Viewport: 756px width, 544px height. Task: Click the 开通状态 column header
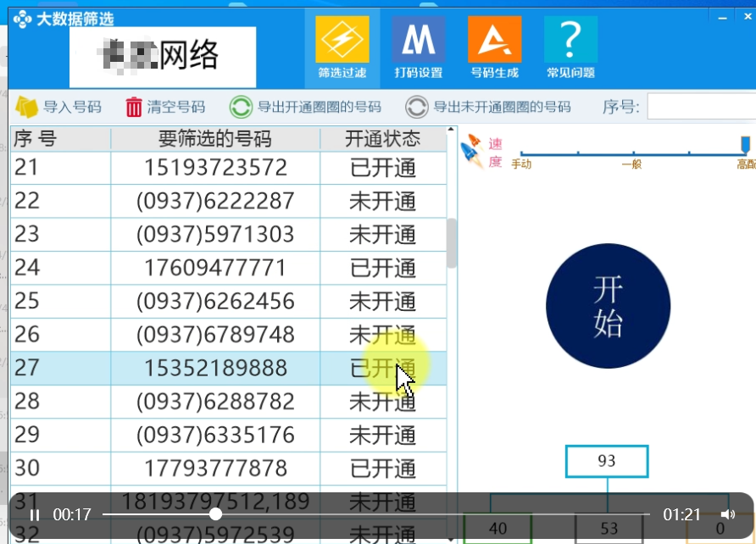pos(383,139)
